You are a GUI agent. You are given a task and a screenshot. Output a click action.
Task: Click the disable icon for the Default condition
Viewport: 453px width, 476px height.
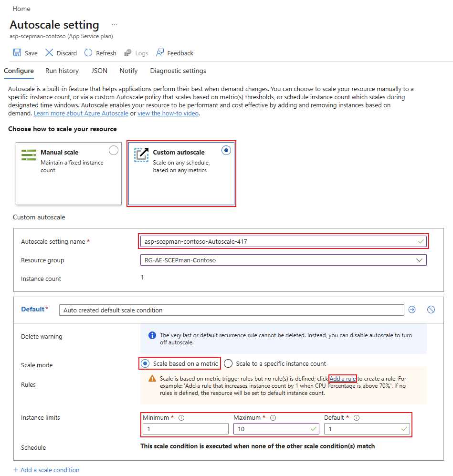click(431, 310)
